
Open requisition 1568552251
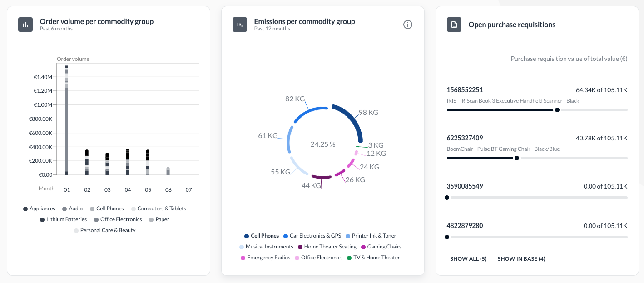tap(464, 90)
